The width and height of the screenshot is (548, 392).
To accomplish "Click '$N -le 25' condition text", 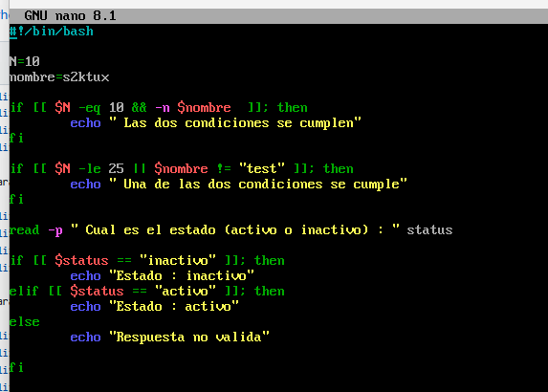I will [89, 168].
